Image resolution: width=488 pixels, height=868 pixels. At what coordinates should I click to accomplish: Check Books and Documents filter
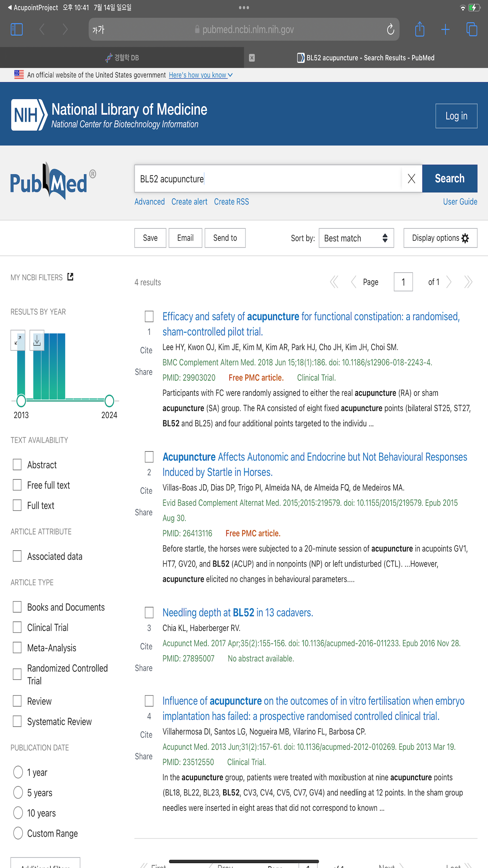point(17,607)
